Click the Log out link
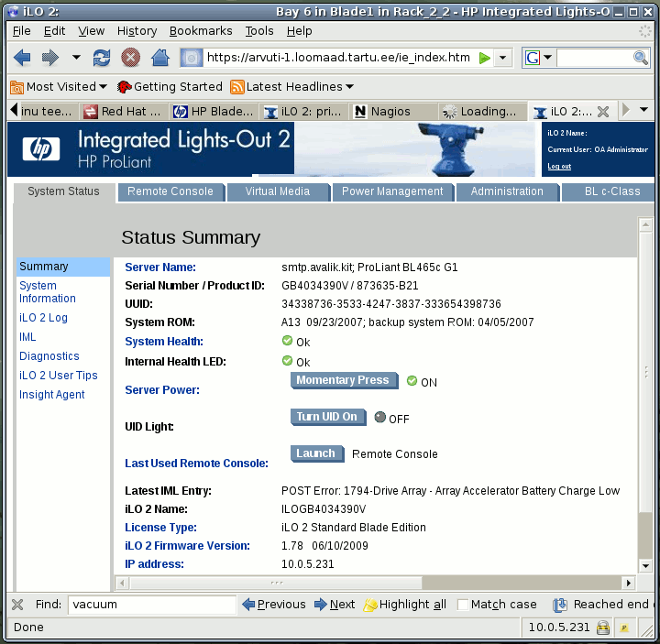Screen dimensions: 660x644 (559, 166)
